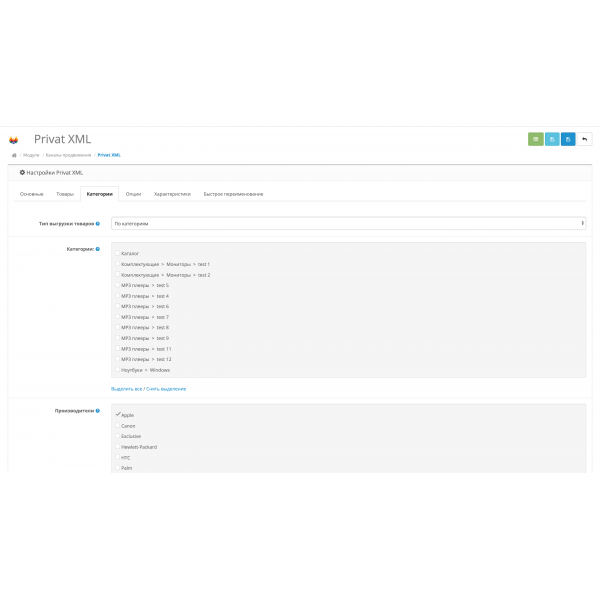Screen dimensions: 600x600
Task: Check MP3 плееры > test 7
Action: 117,317
